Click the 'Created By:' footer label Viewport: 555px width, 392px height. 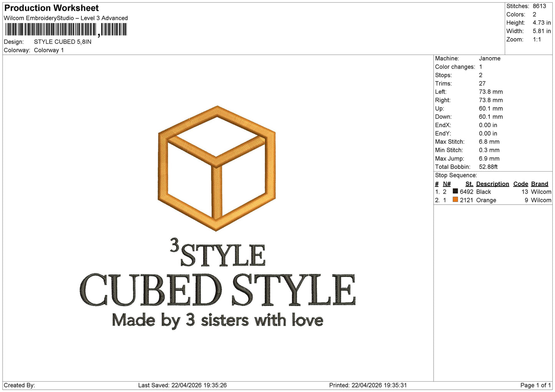(19, 385)
